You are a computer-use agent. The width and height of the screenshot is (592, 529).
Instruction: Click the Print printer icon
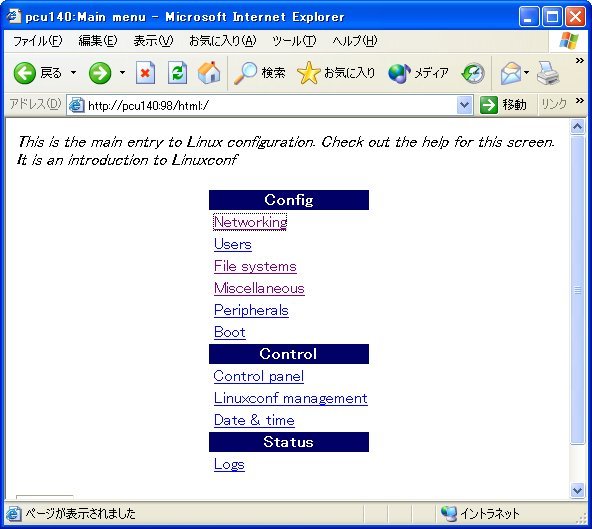(547, 73)
